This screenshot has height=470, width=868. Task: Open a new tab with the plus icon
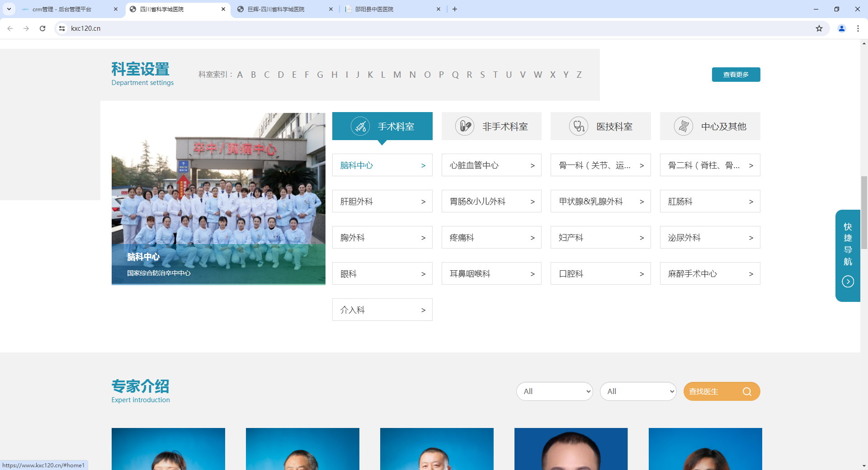[455, 9]
